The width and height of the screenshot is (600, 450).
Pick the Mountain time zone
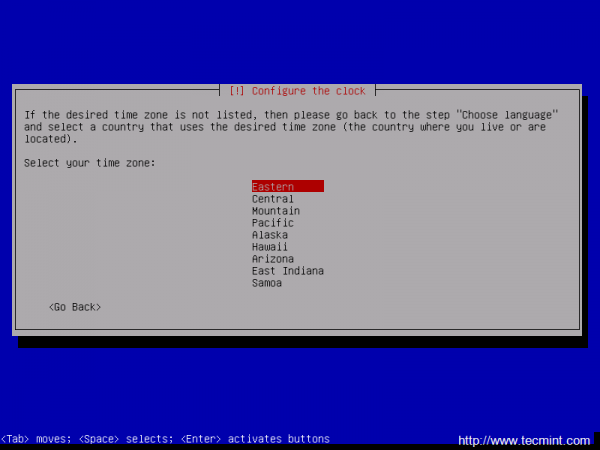(x=276, y=211)
